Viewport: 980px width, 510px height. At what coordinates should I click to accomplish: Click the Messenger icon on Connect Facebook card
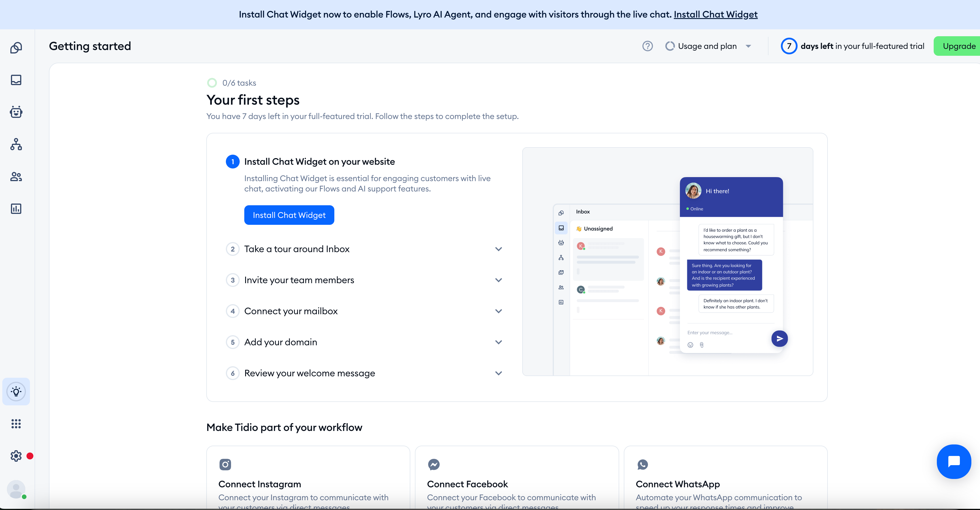(x=434, y=464)
